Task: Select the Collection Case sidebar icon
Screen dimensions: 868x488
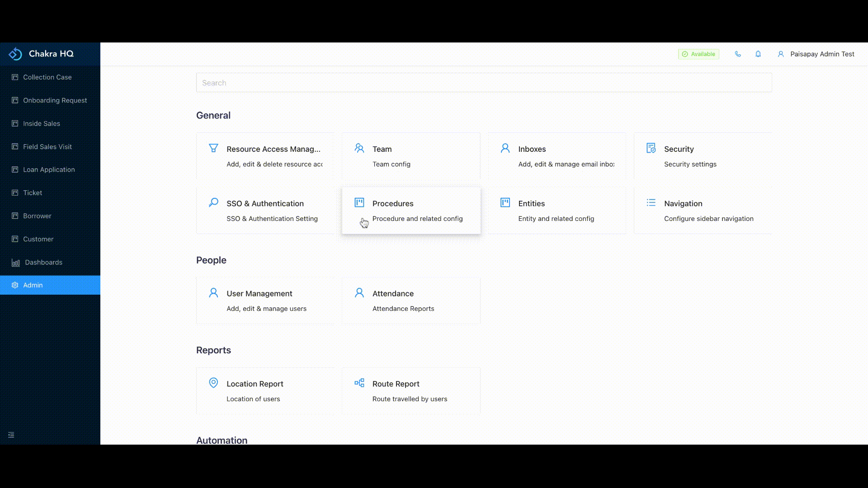Action: [15, 77]
